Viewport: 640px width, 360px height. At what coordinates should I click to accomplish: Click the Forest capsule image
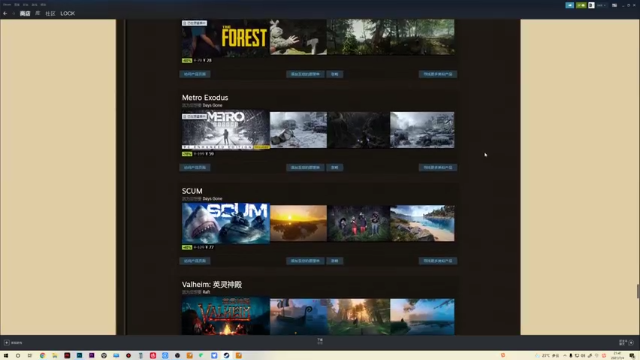coord(226,38)
